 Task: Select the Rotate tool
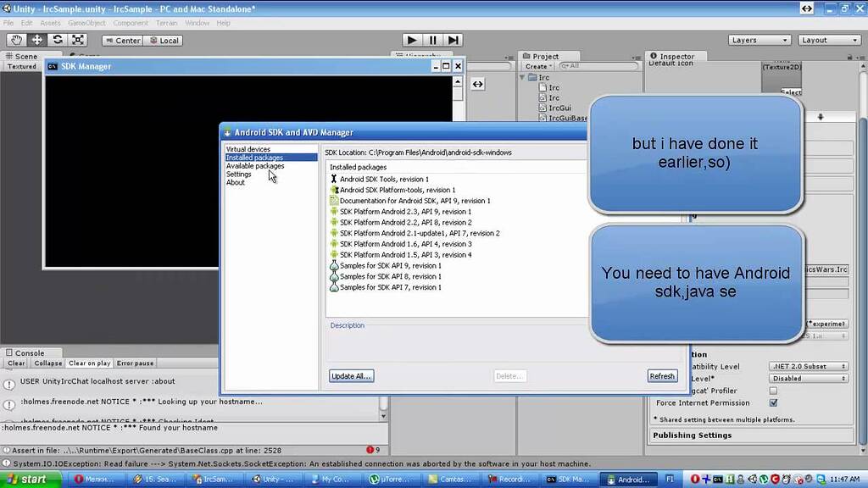58,40
